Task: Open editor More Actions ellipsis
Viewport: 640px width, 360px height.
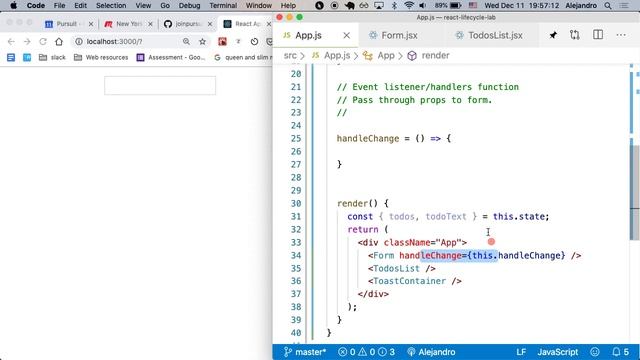Action: tap(621, 35)
